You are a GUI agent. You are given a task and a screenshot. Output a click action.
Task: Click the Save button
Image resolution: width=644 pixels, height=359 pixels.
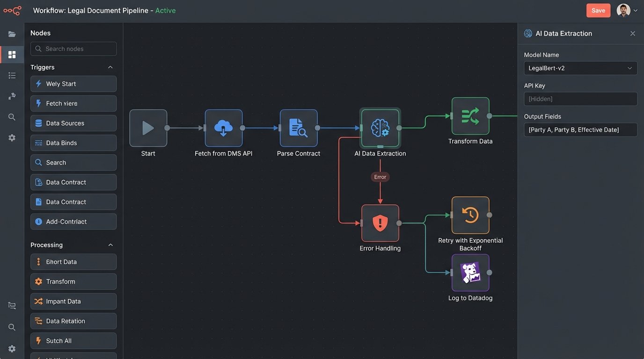598,10
